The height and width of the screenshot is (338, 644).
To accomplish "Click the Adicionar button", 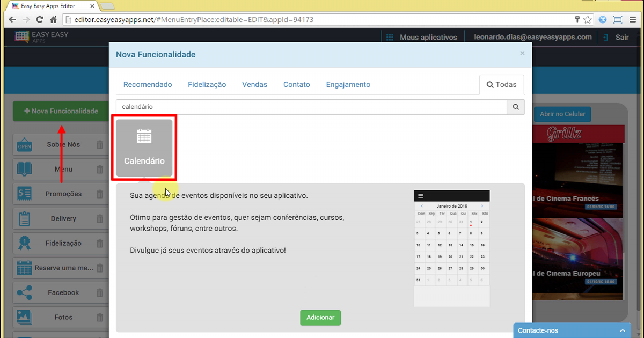I will [320, 317].
